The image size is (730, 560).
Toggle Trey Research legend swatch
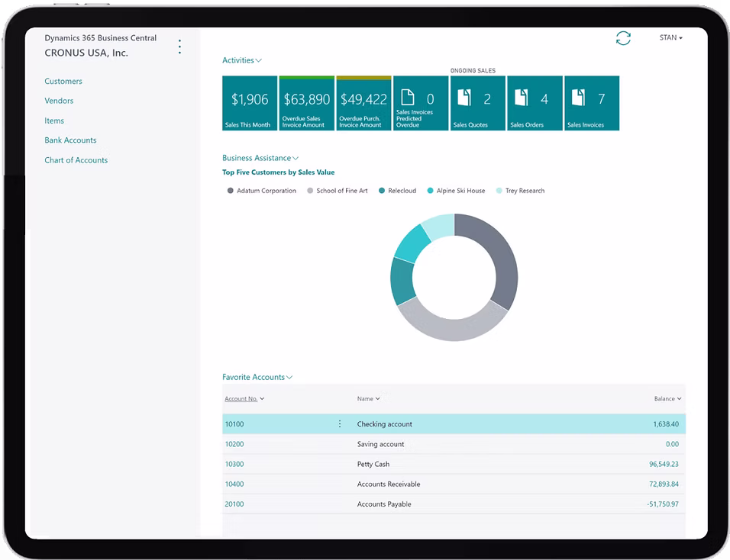point(499,191)
